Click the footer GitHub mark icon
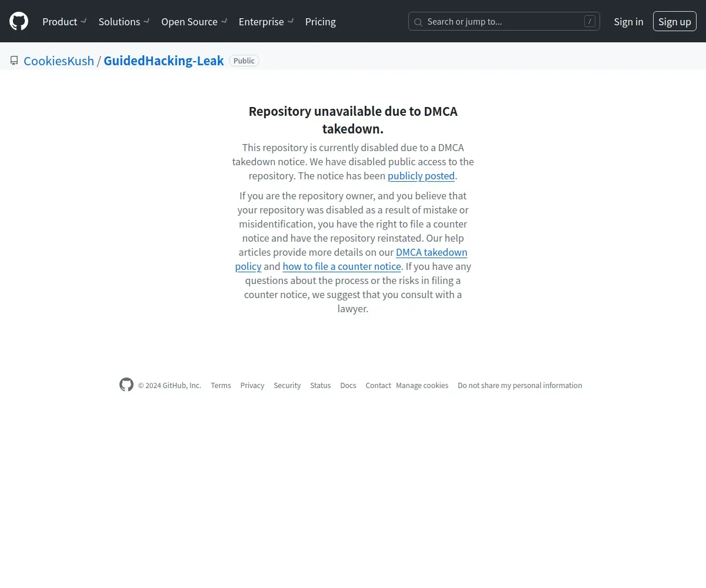This screenshot has width=706, height=588. [x=126, y=385]
